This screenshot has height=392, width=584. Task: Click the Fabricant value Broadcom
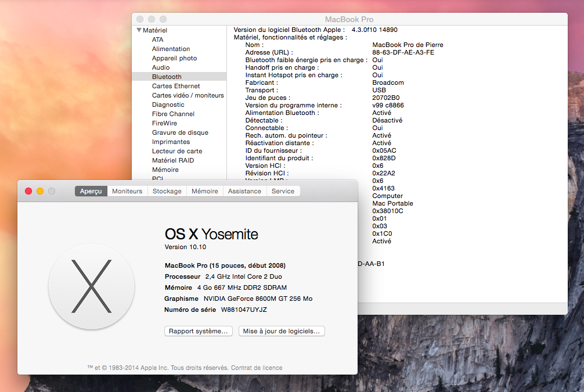388,82
